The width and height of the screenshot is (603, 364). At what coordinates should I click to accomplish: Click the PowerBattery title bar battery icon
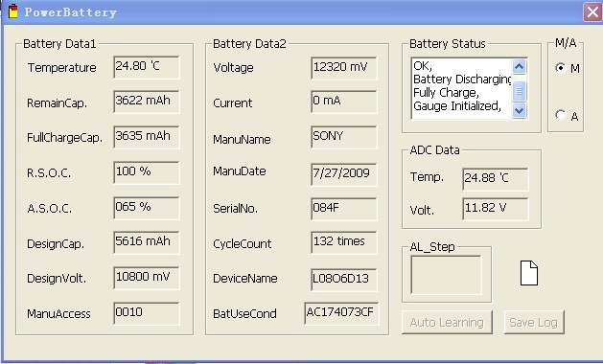tap(13, 11)
